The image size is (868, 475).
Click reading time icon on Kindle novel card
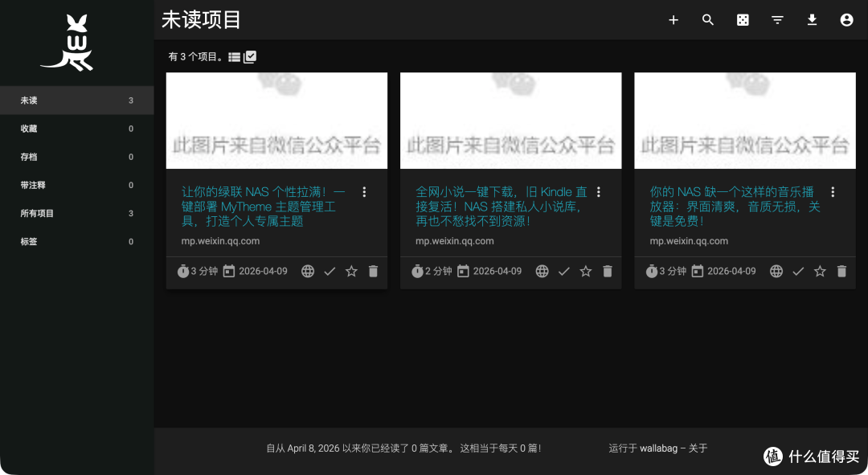point(417,272)
